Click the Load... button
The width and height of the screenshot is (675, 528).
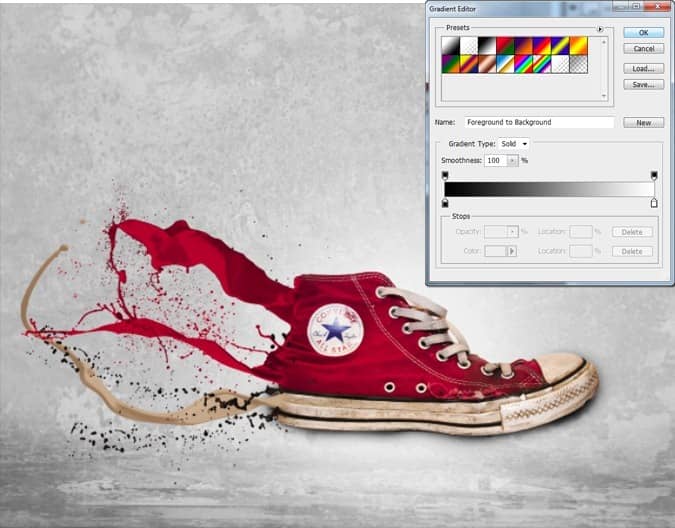[x=644, y=68]
